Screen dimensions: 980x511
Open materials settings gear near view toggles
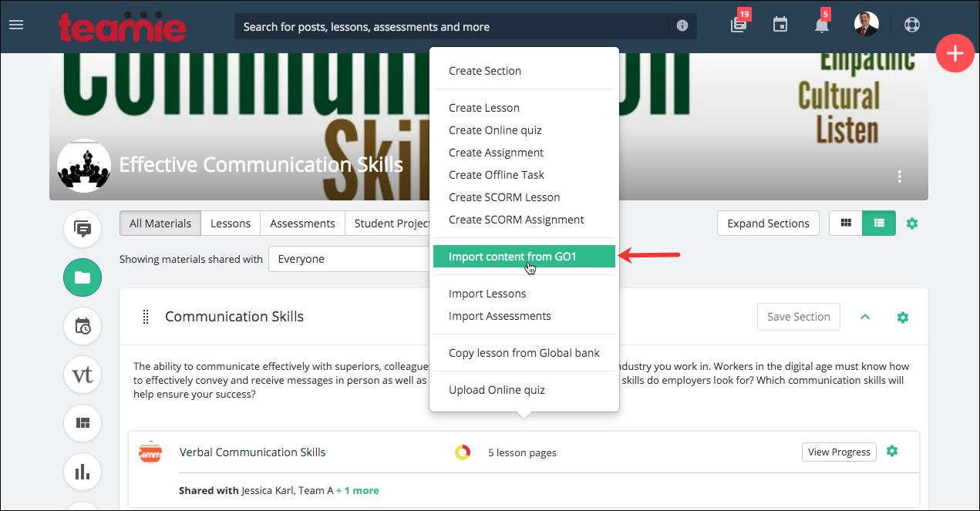point(912,224)
